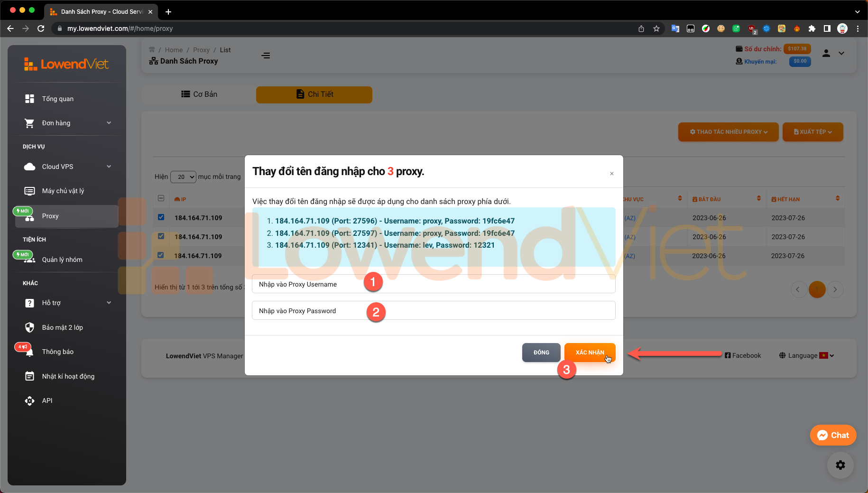Select the Chi Tiết tab
Viewport: 868px width, 493px height.
point(314,94)
